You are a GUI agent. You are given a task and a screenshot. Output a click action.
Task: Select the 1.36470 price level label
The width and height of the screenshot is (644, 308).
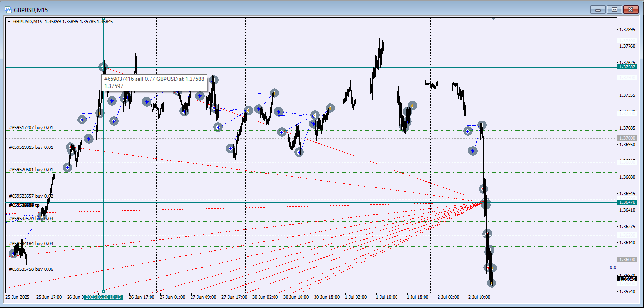coord(628,202)
